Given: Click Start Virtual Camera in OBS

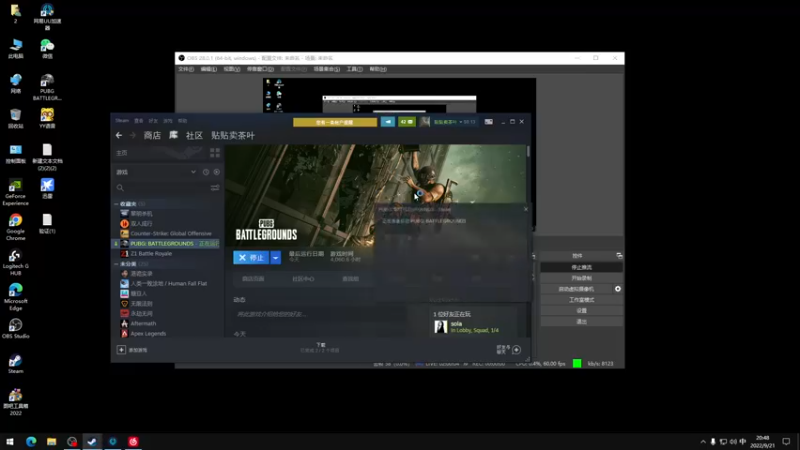Looking at the screenshot, I should [x=576, y=289].
